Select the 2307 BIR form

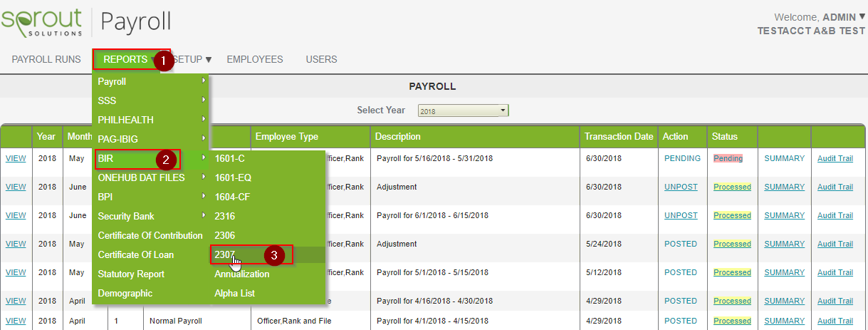pyautogui.click(x=268, y=254)
